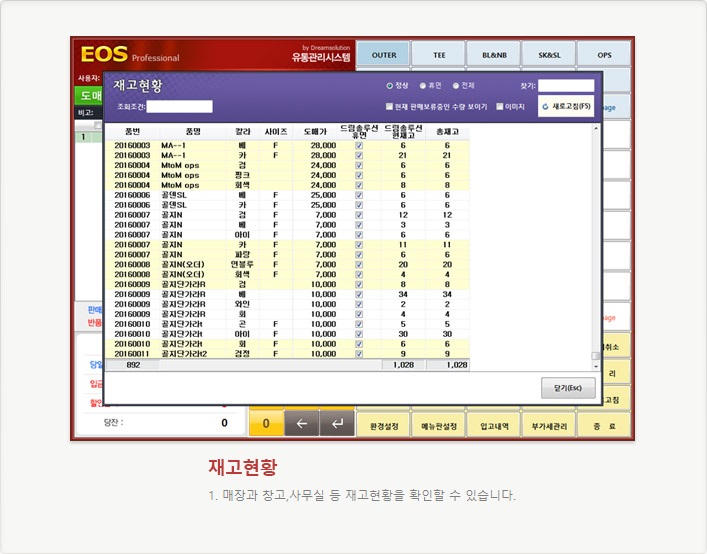Screen dimensions: 707x554
Task: Click the enter return-arrow key
Action: [x=337, y=423]
